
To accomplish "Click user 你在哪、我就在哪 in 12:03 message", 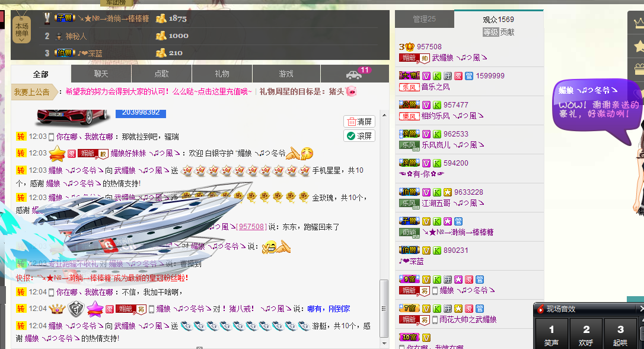I will click(84, 137).
